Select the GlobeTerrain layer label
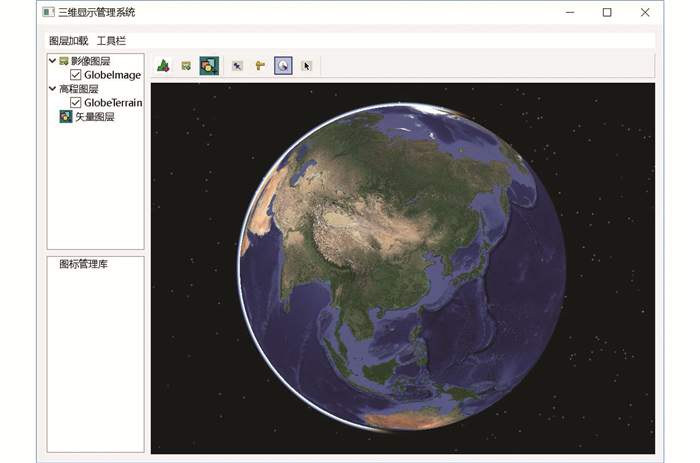This screenshot has height=463, width=700. tap(113, 103)
